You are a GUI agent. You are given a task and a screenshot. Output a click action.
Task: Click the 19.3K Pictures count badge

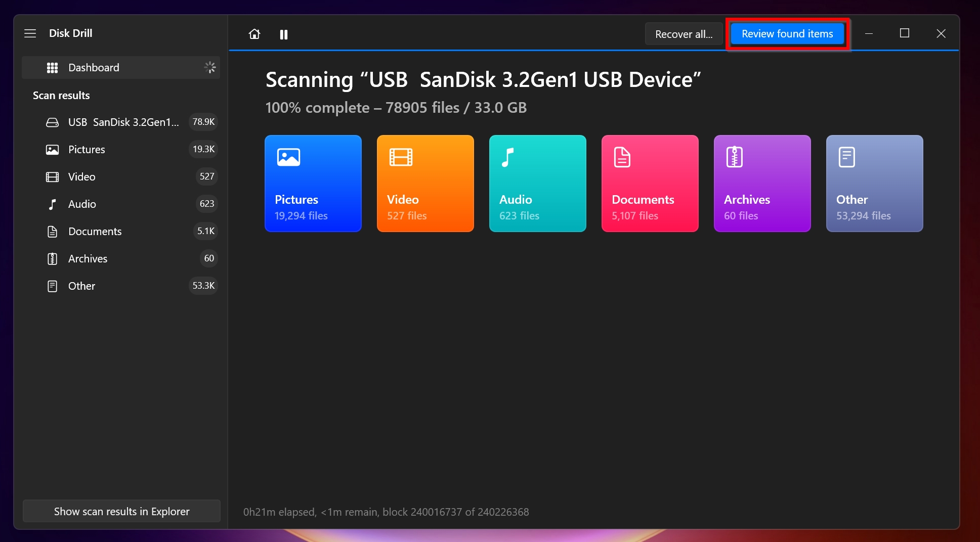click(203, 149)
